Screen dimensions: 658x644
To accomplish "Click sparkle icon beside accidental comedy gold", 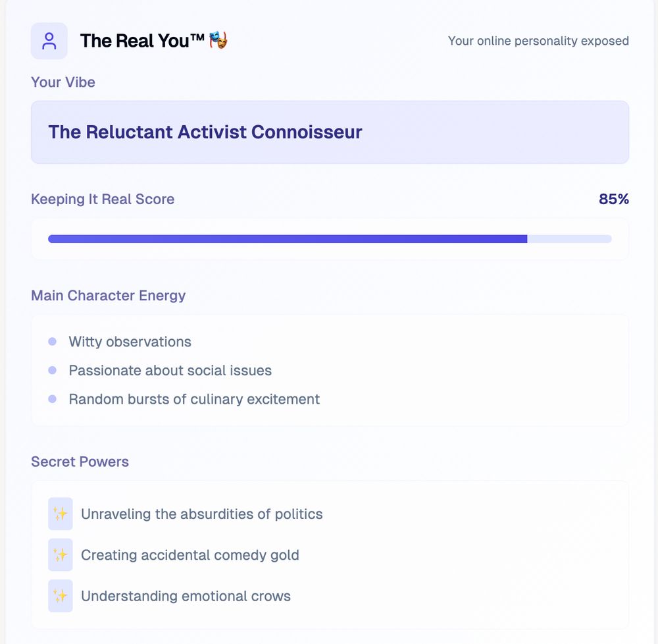I will [61, 555].
